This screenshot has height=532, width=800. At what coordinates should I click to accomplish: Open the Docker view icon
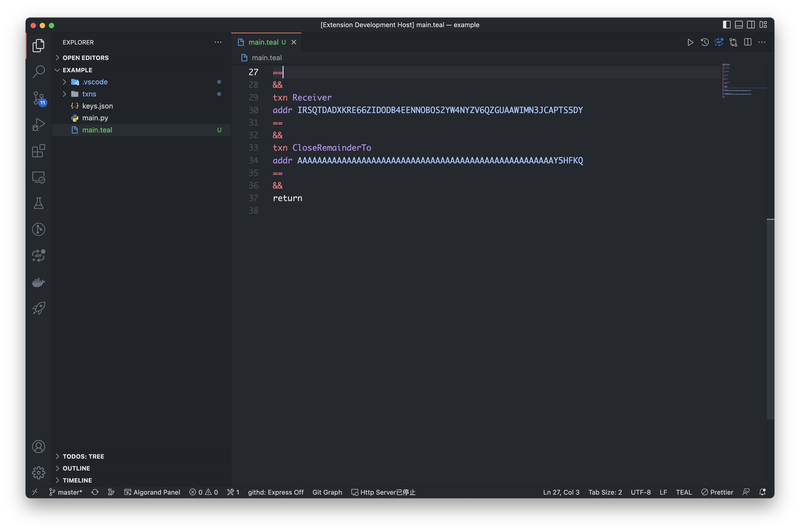38,282
